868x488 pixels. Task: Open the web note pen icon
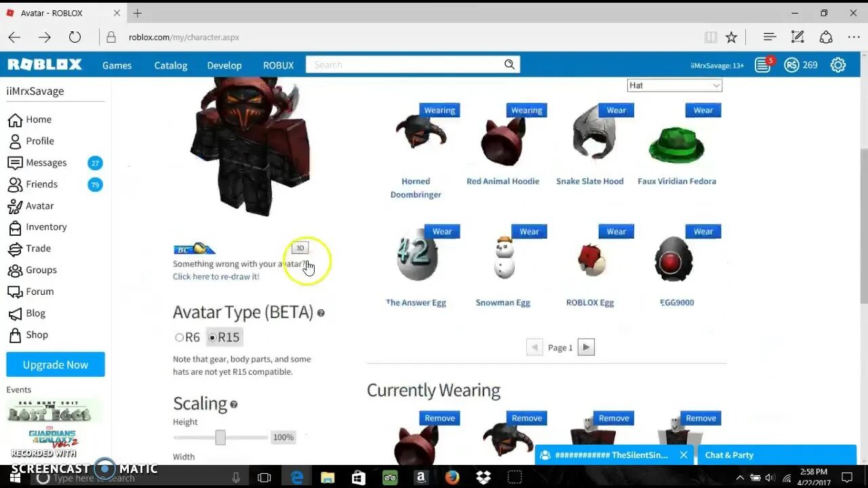point(797,37)
